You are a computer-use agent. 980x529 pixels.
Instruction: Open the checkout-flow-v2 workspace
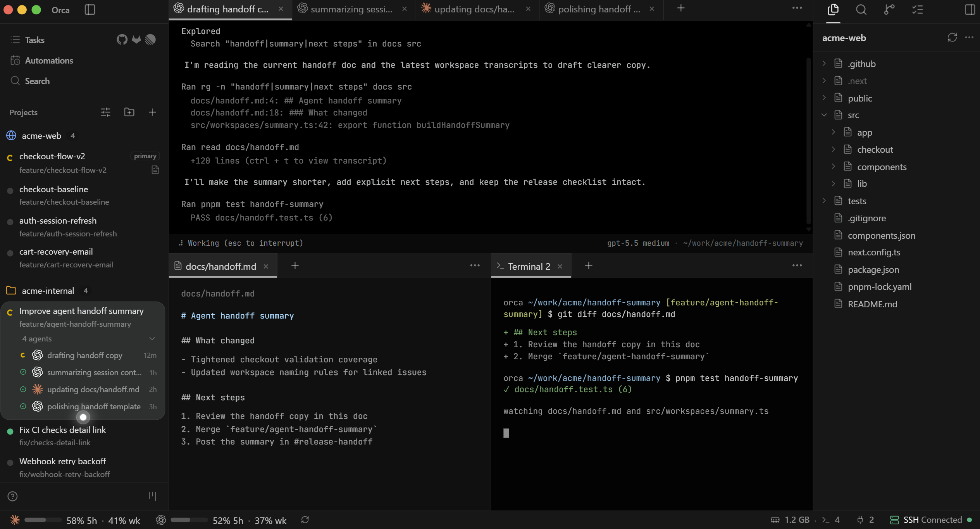click(83, 163)
